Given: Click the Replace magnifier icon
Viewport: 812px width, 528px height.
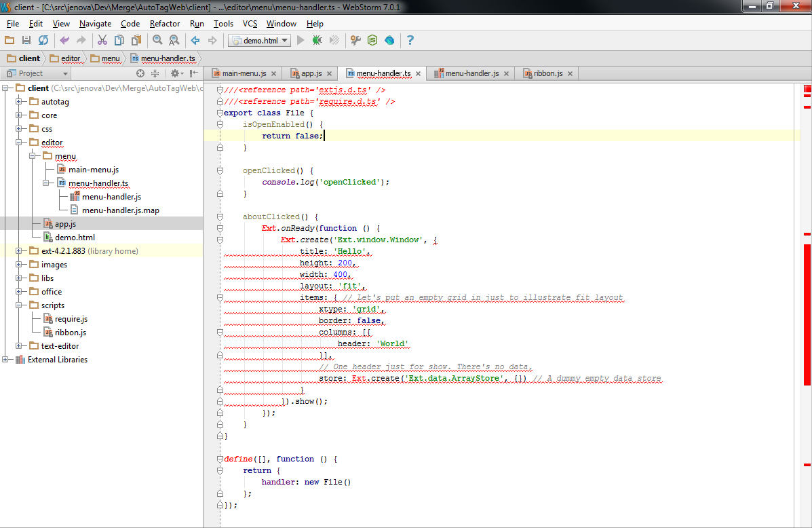Looking at the screenshot, I should tap(174, 41).
